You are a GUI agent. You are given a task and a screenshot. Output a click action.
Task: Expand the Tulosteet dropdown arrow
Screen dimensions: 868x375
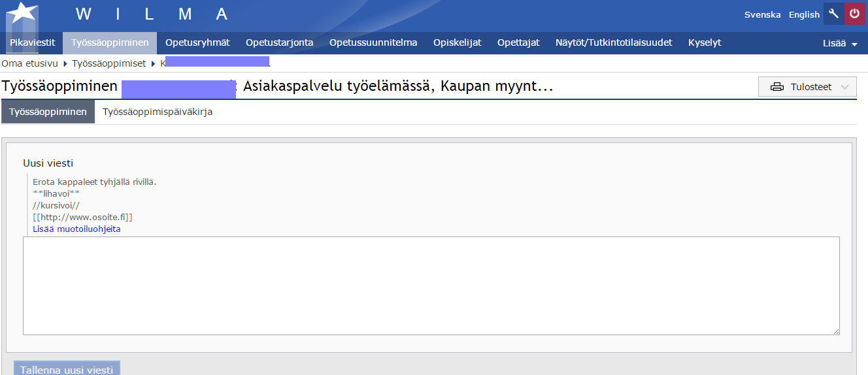(844, 87)
